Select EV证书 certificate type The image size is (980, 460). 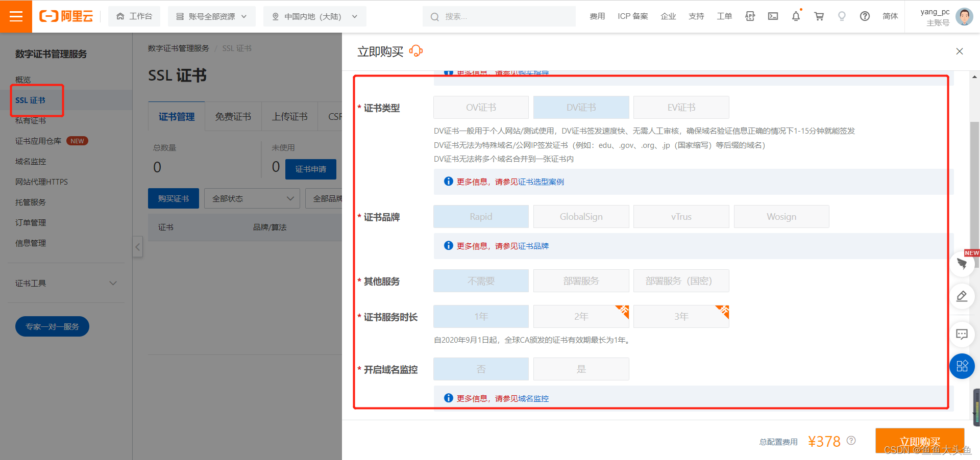coord(681,108)
